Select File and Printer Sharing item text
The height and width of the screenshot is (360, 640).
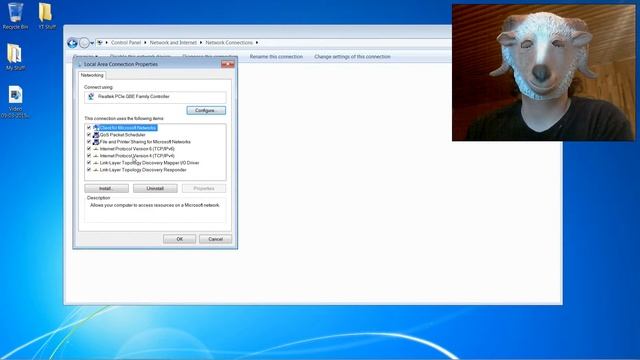[145, 142]
